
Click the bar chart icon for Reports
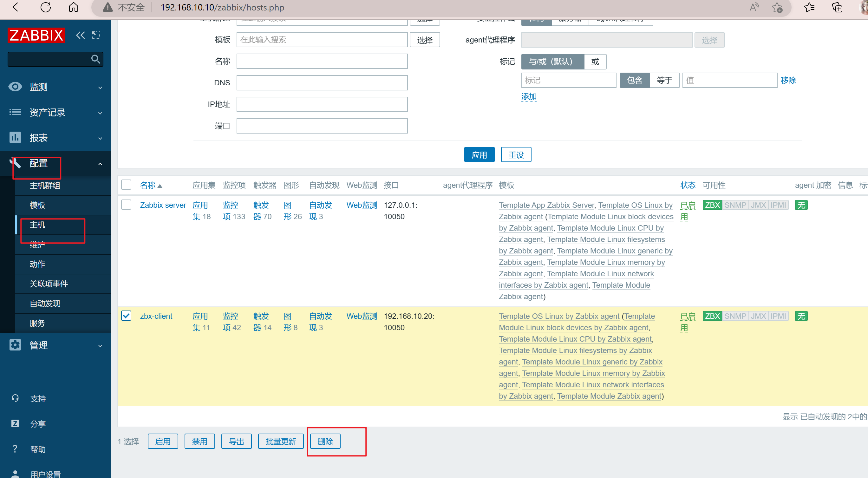[x=15, y=138]
